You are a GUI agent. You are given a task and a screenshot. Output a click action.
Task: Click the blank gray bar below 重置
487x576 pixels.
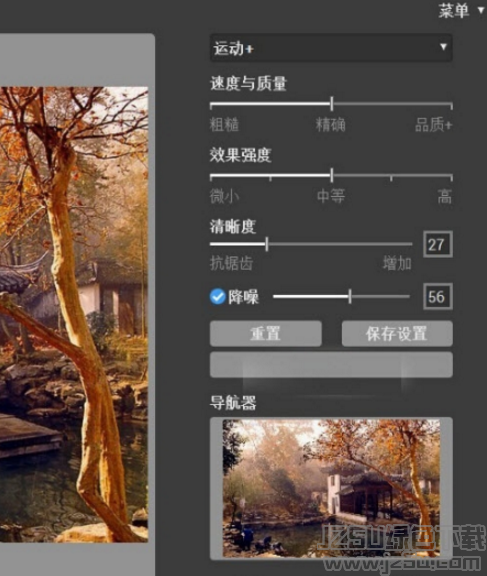click(x=331, y=365)
